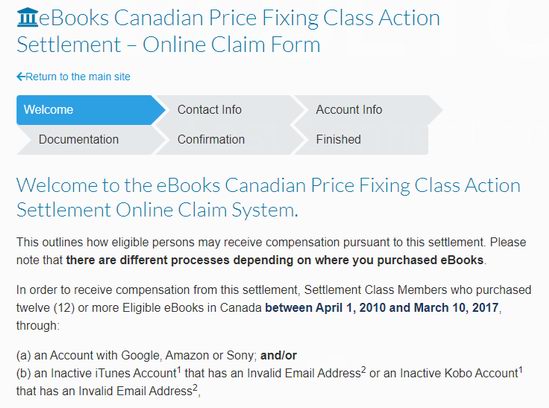Open footnote 2 on the last line
Viewport: 549px width, 408px height.
pyautogui.click(x=195, y=388)
